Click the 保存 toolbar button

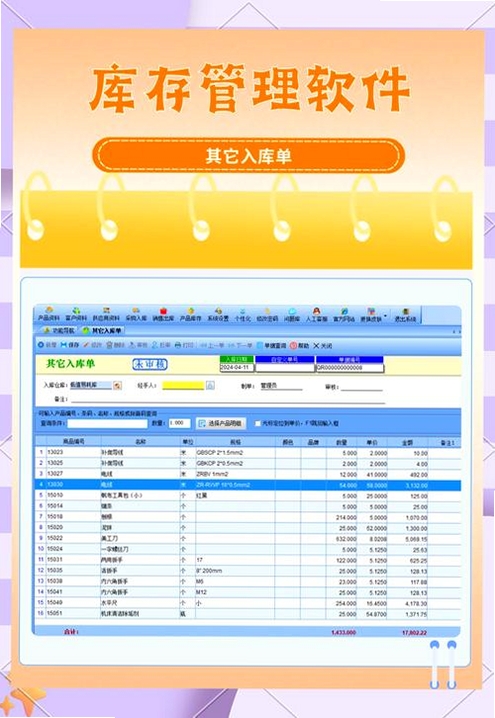point(70,345)
